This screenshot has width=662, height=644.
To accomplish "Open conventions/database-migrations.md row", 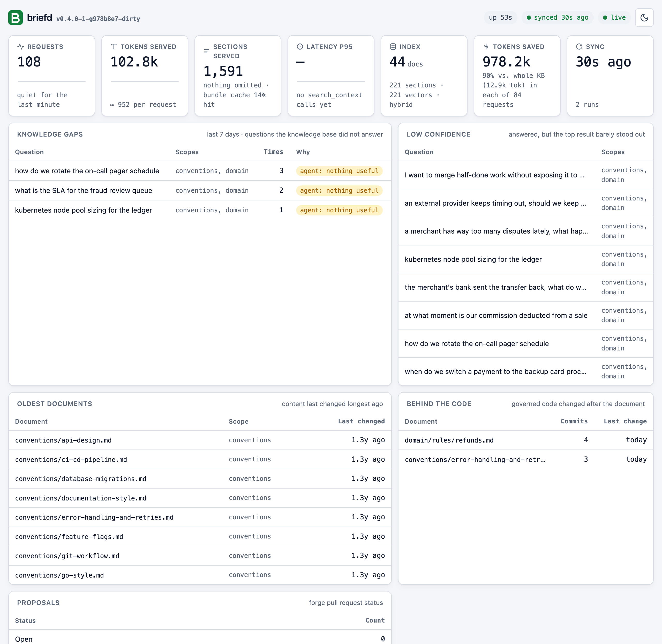I will pyautogui.click(x=200, y=478).
